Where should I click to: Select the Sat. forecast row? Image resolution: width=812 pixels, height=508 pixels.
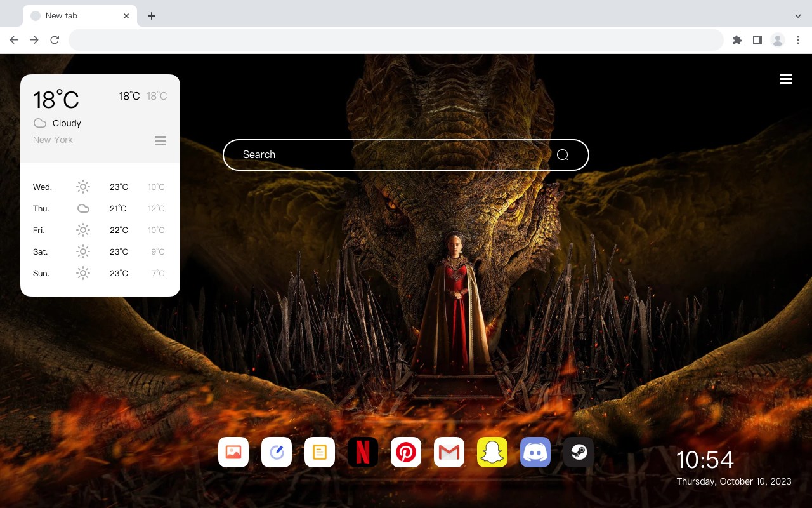[x=99, y=251]
